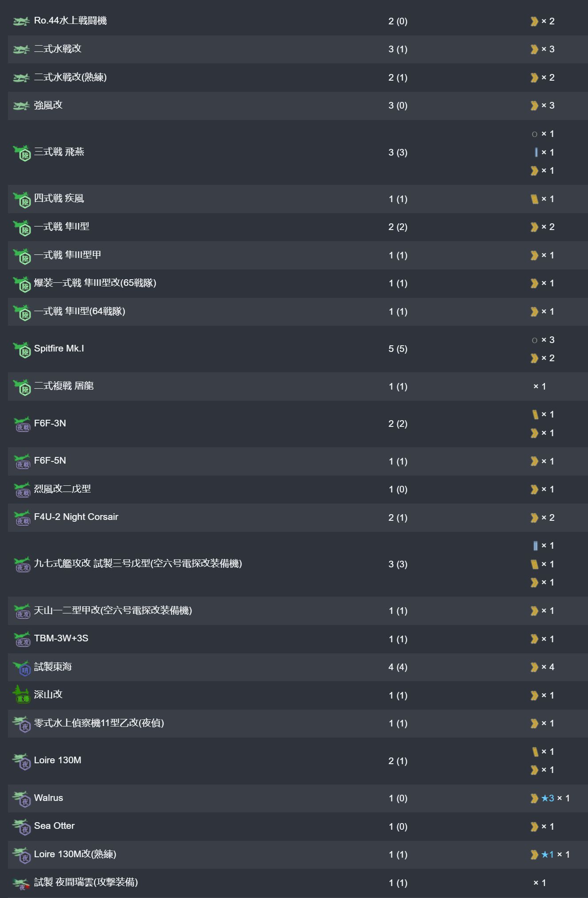Select the 烈風改二戊型 row

tap(298, 489)
